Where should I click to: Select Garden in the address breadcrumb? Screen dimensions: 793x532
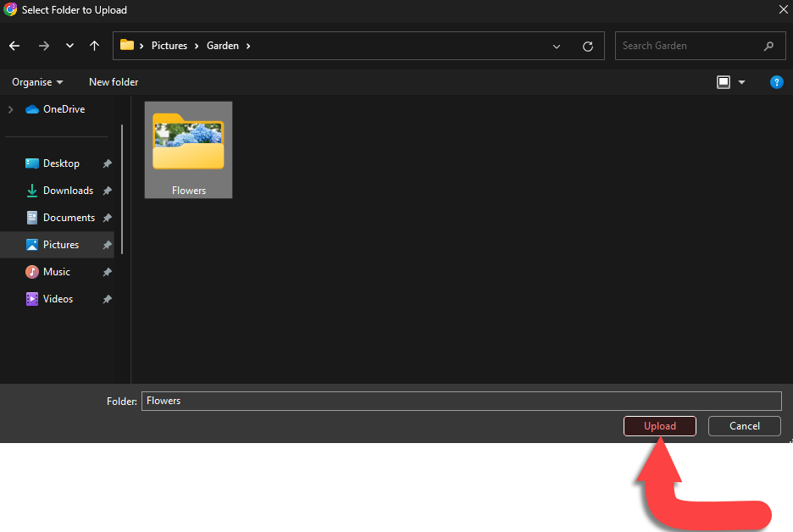coord(223,46)
